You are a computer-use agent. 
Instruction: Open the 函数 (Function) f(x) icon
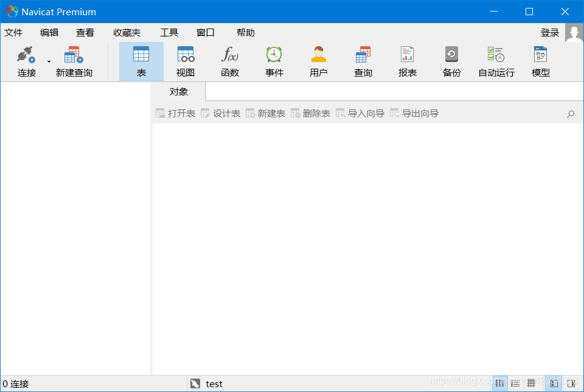point(230,55)
